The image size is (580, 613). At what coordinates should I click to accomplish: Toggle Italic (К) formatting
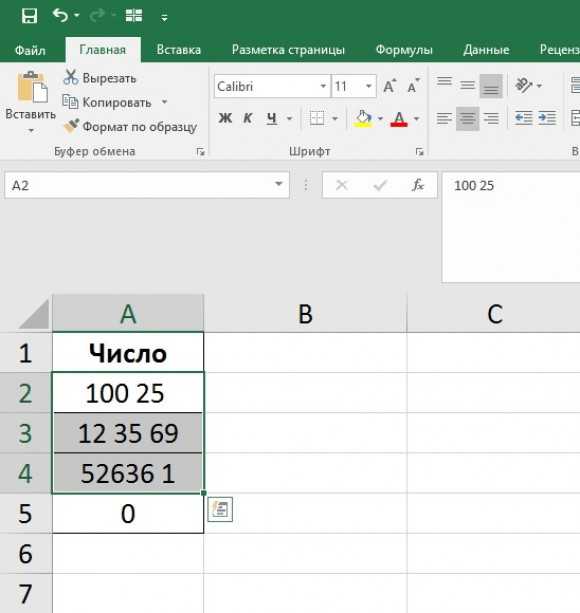pos(247,118)
